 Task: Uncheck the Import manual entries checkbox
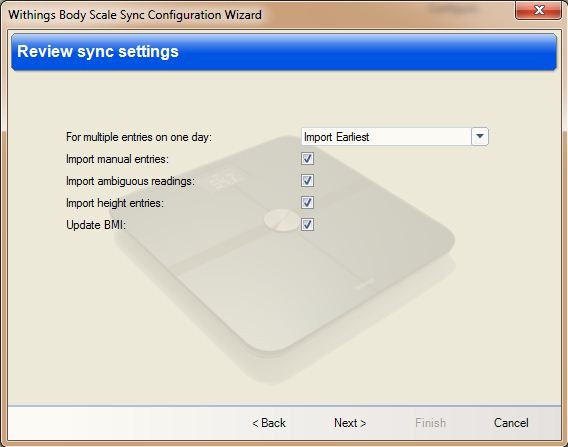(307, 159)
